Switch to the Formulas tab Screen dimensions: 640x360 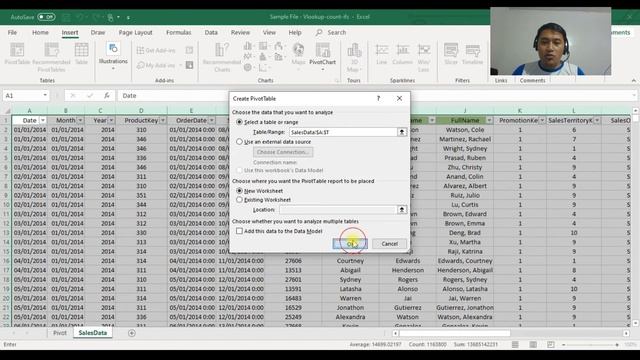click(178, 32)
